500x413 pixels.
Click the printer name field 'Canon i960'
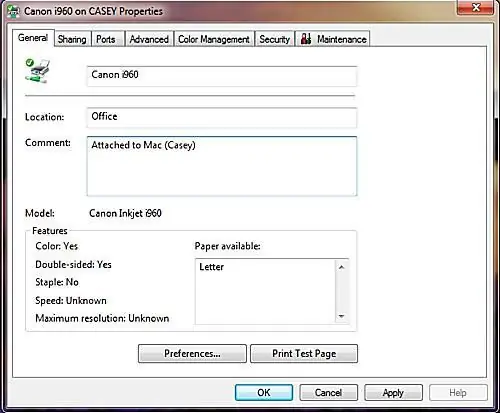(x=222, y=76)
